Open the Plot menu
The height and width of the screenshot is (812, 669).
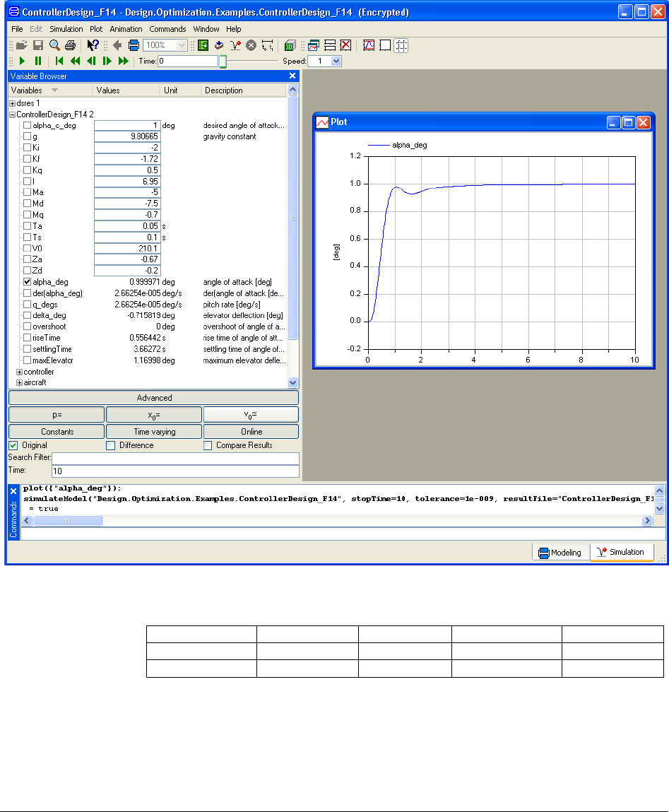[96, 29]
